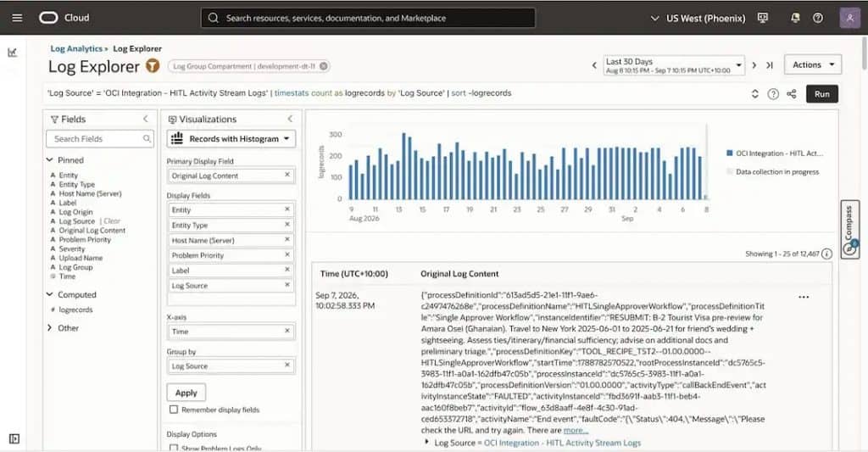Go to previous time range arrow
The height and width of the screenshot is (452, 868).
[x=594, y=65]
